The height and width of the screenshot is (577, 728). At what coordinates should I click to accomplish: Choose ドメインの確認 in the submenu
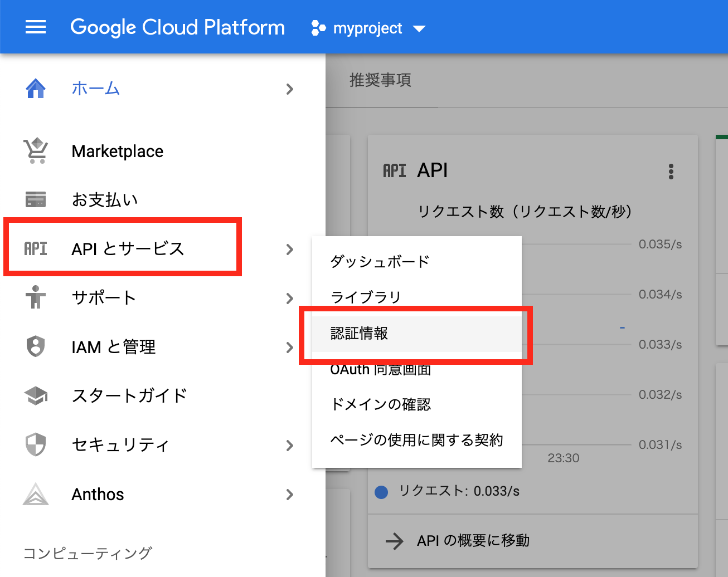416,404
